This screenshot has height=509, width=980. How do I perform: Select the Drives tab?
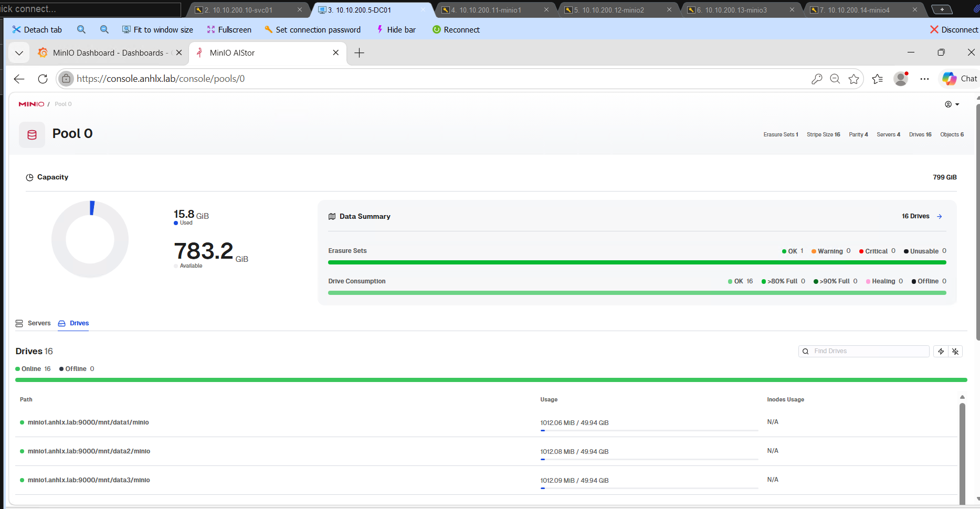point(73,323)
